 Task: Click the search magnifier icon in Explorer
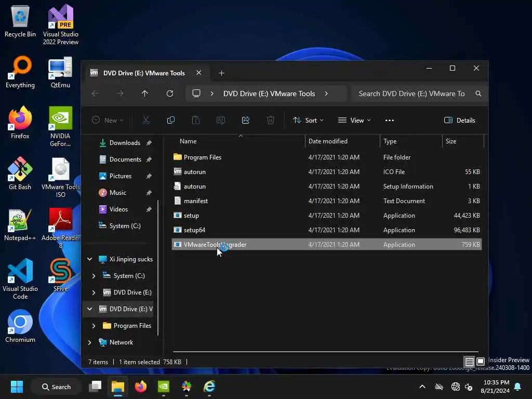click(478, 94)
